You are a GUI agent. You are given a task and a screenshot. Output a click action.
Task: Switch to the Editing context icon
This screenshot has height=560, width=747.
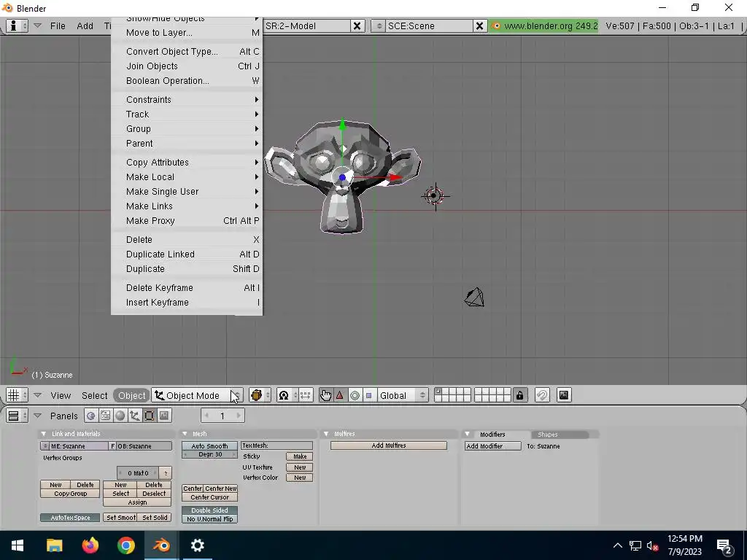coord(149,416)
